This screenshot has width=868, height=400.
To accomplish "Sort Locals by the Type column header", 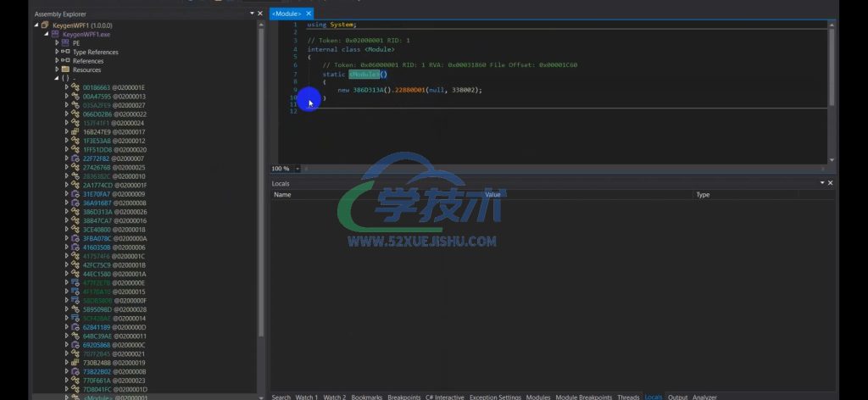I will click(x=703, y=195).
